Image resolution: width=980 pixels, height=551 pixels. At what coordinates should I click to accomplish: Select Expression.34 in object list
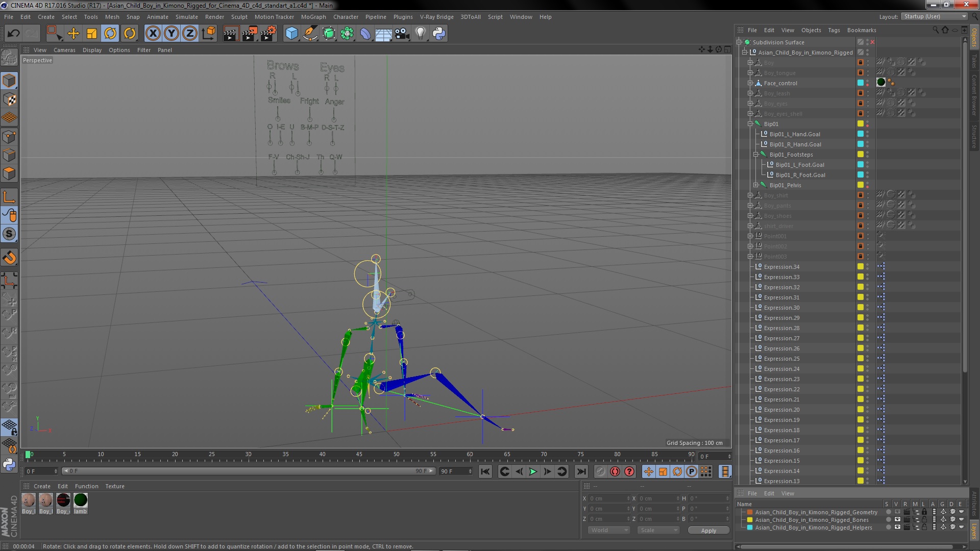(781, 267)
